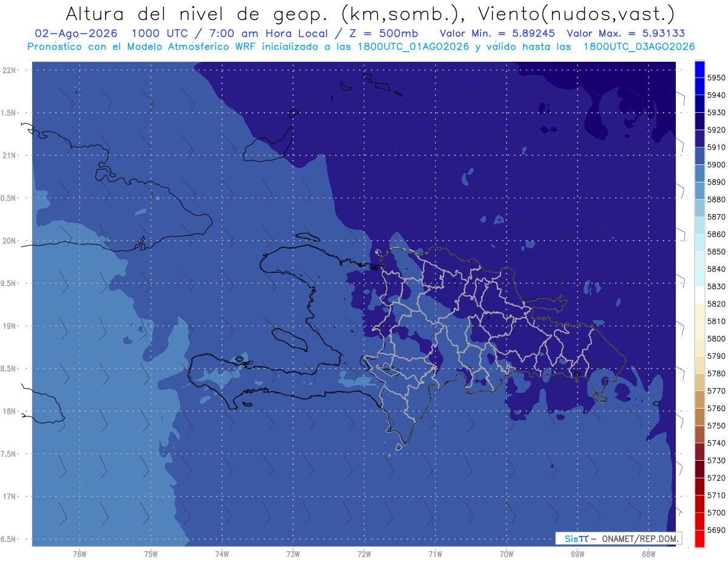728x562 pixels.
Task: Click the colorbar label '5780'
Action: point(716,373)
